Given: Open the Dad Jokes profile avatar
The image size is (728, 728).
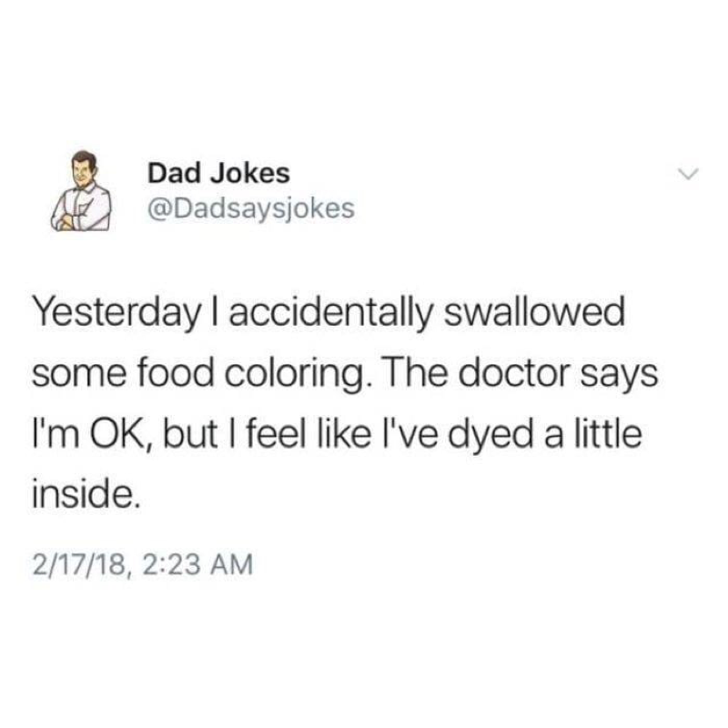Looking at the screenshot, I should [x=81, y=191].
